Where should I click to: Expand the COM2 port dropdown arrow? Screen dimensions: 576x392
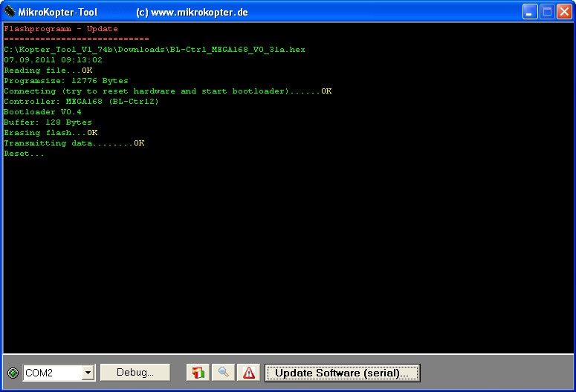pyautogui.click(x=88, y=373)
